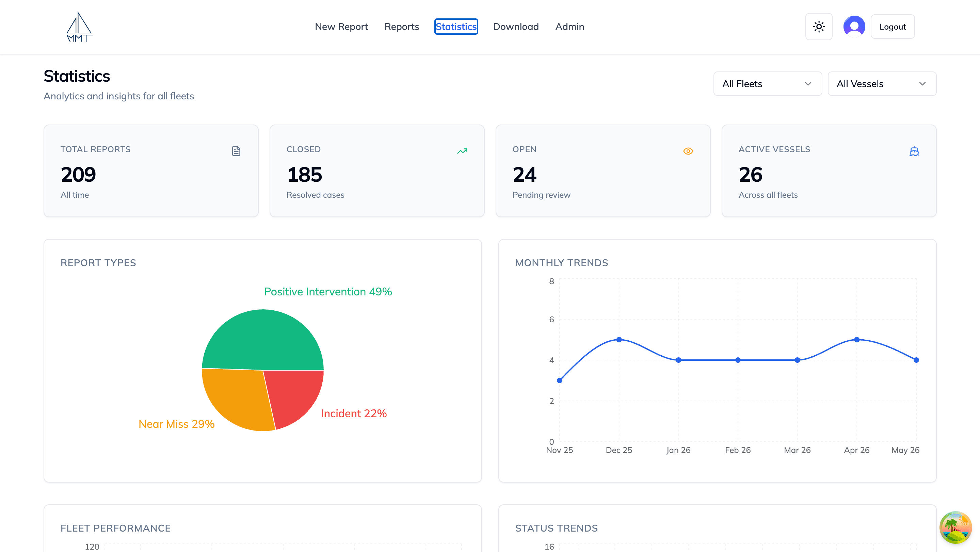The width and height of the screenshot is (980, 552).
Task: Click the 26 active vessels value
Action: coord(750,175)
